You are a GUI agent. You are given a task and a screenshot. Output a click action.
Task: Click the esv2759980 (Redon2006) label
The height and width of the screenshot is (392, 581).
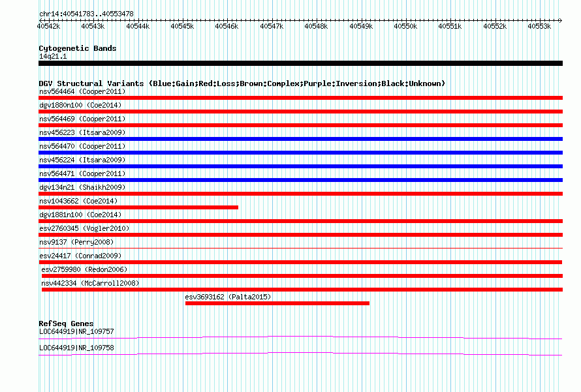tap(84, 269)
